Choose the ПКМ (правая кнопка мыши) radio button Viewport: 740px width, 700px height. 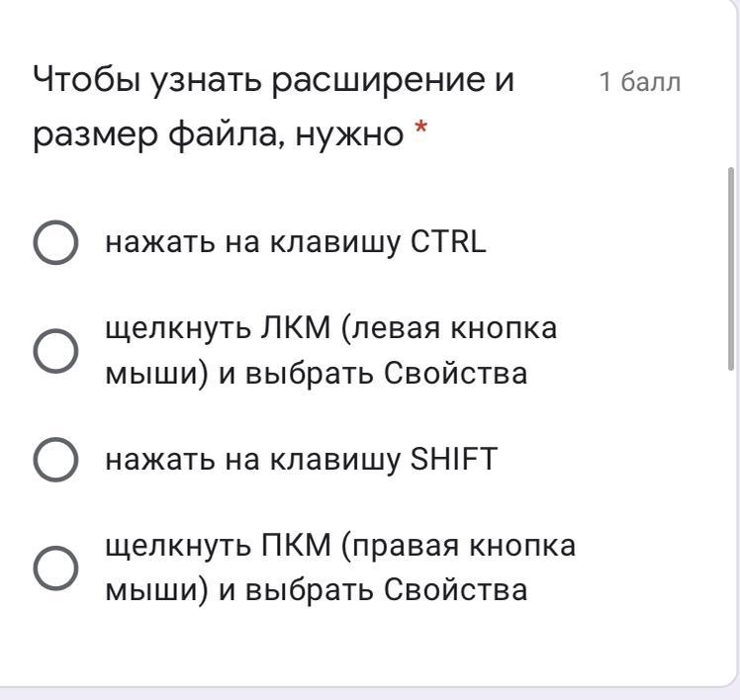[x=55, y=568]
